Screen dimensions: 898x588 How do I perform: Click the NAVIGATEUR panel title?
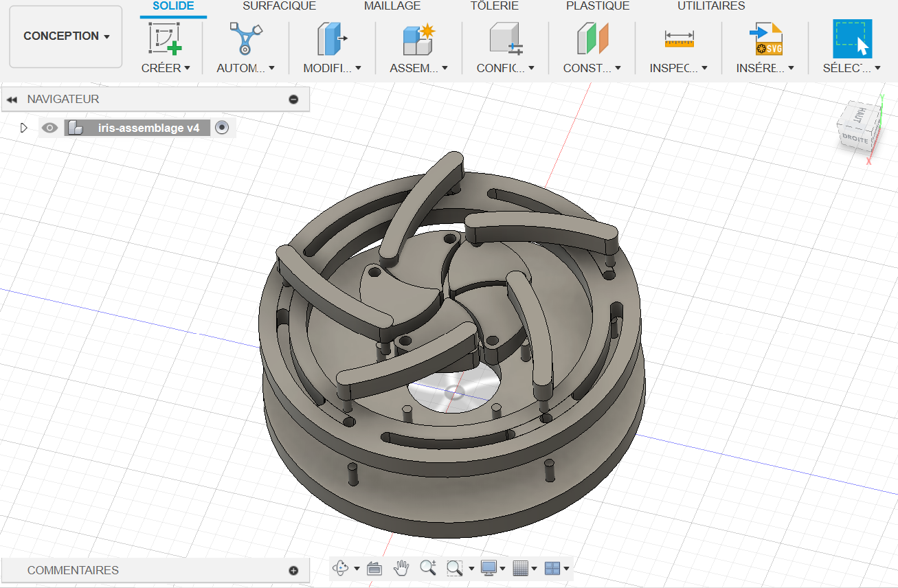coord(63,100)
